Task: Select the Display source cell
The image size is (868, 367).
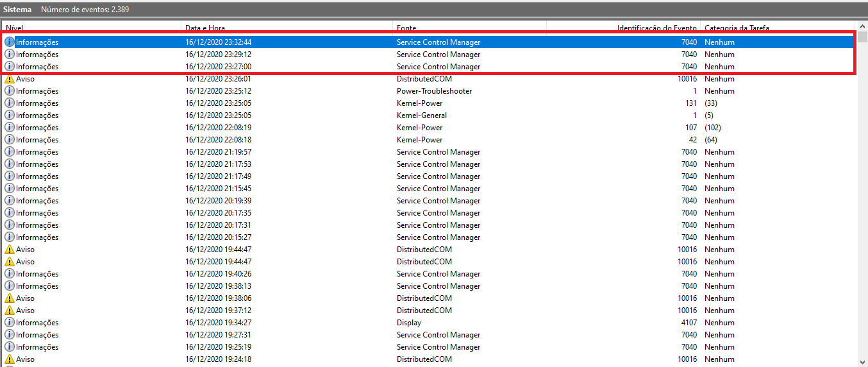Action: point(409,323)
